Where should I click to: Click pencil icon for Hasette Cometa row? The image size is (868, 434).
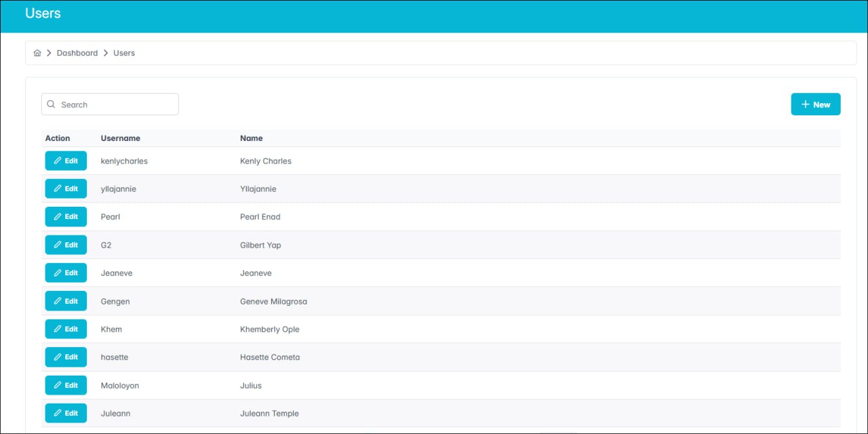[58, 357]
